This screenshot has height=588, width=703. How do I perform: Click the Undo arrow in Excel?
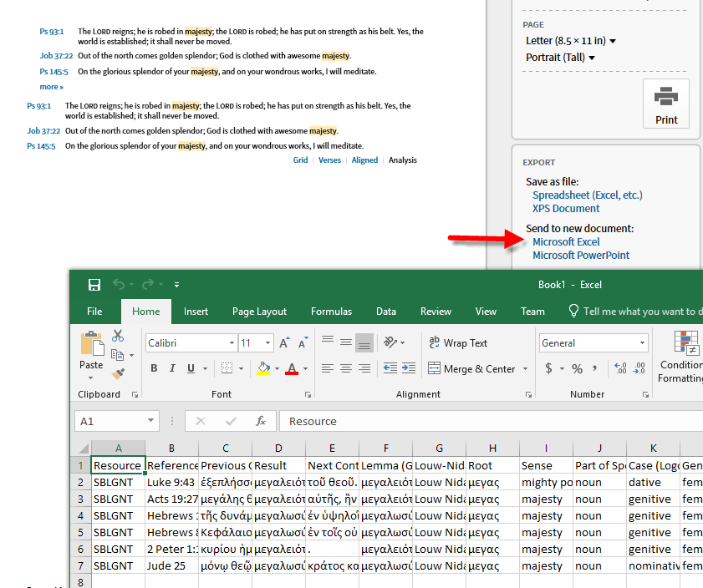coord(119,284)
